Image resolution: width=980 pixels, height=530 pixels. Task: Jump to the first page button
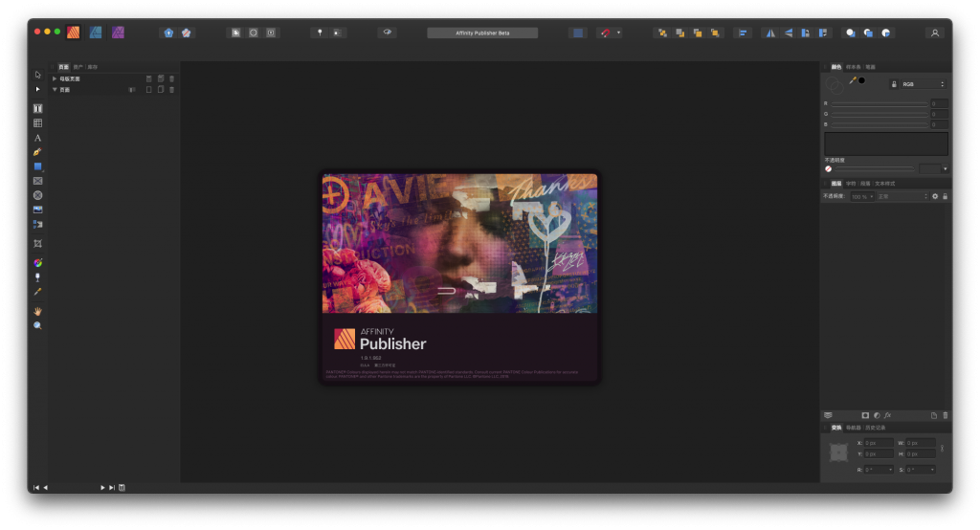[36, 488]
